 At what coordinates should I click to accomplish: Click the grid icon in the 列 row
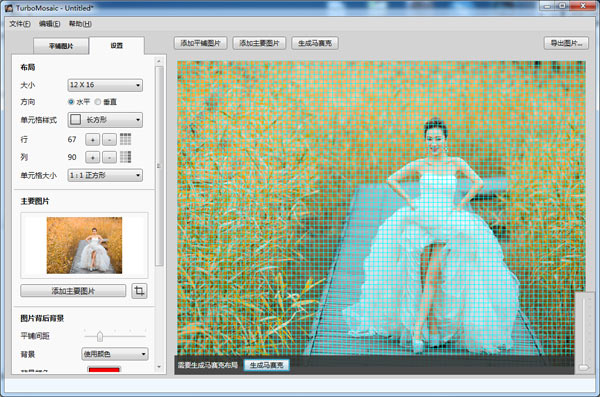[126, 157]
